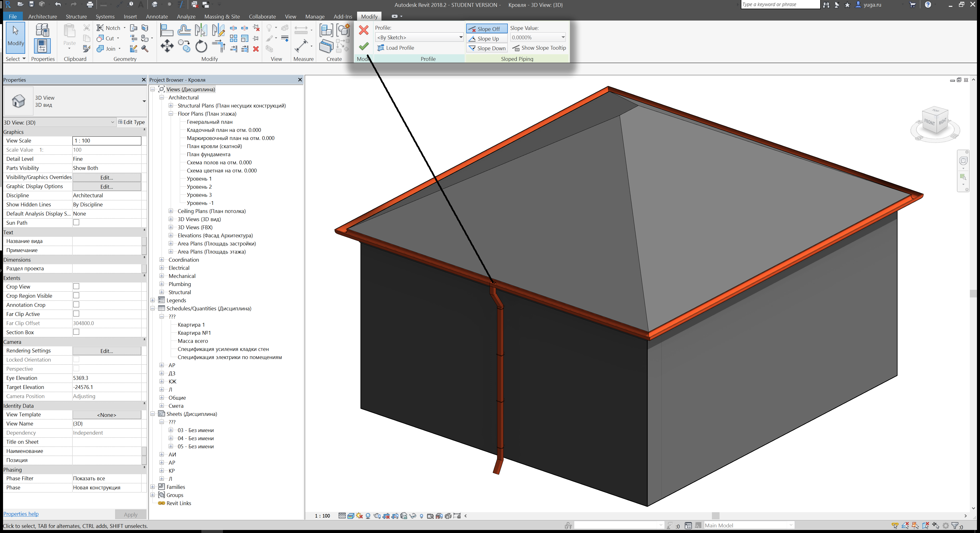Open the Profile By Sketch dropdown
The height and width of the screenshot is (533, 980).
[x=460, y=37]
